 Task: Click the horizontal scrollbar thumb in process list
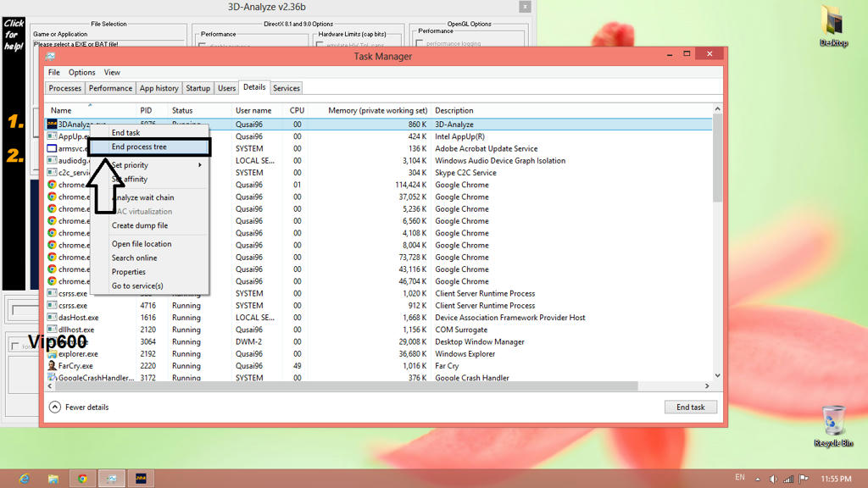point(347,385)
